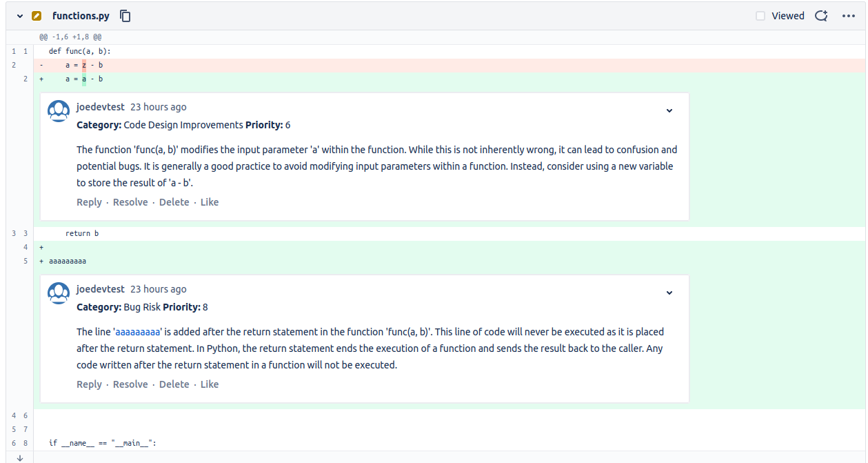Open joedevtest's profile from the username

pos(101,106)
